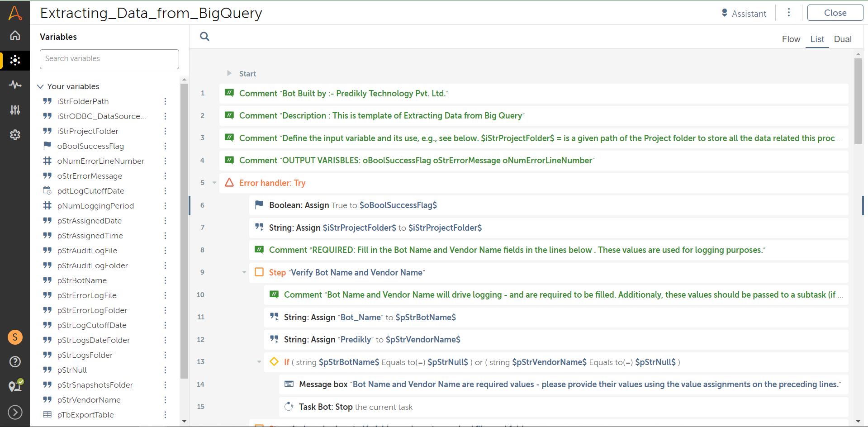868x427 pixels.
Task: Collapse the Error handler Try block
Action: point(214,183)
